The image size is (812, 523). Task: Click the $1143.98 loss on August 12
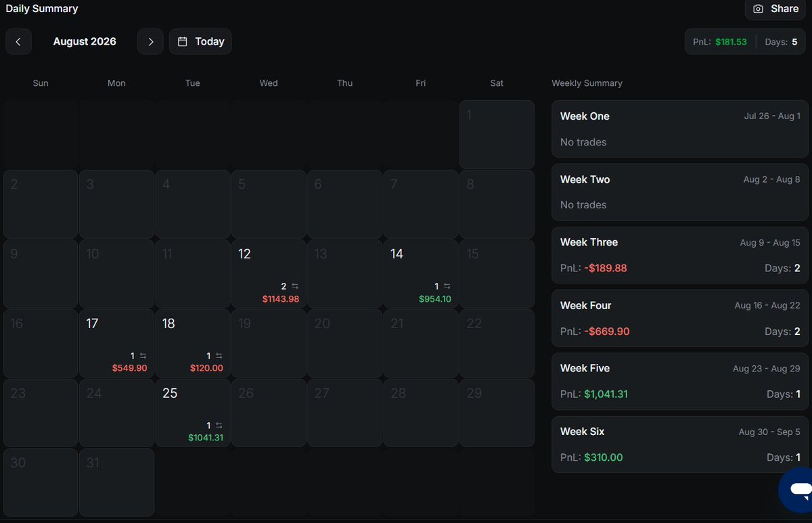(281, 298)
